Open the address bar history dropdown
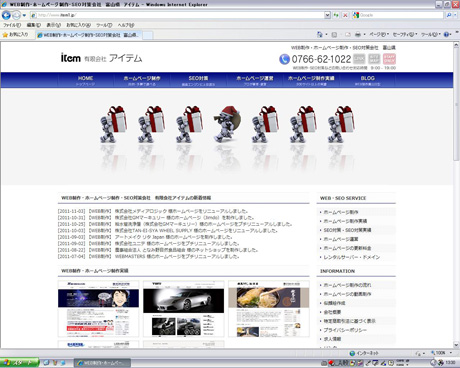Viewport: 460px width, 368px height. (x=327, y=15)
